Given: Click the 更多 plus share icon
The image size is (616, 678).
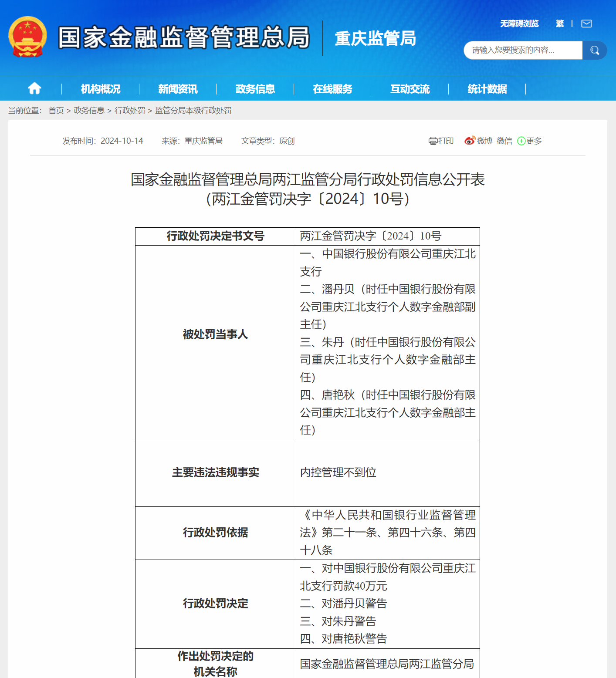Looking at the screenshot, I should click(521, 141).
